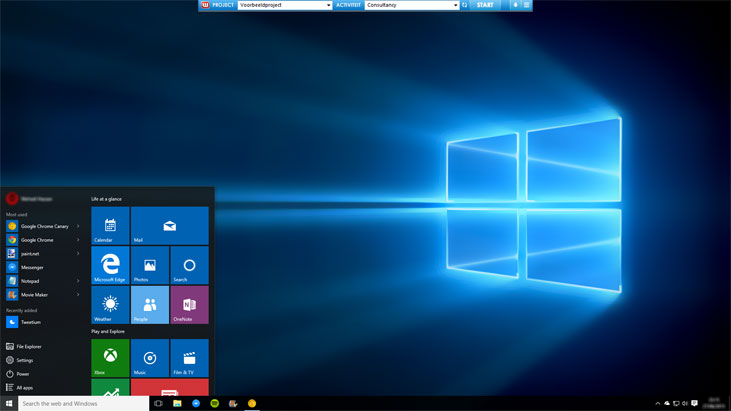Screen dimensions: 731x411
Task: Open Microsoft Edge tile
Action: pyautogui.click(x=110, y=265)
